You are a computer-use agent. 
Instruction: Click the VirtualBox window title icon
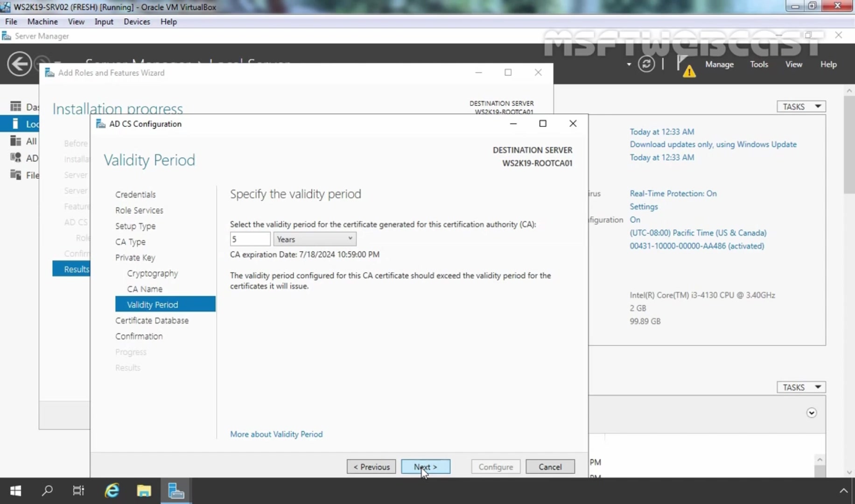(5, 7)
